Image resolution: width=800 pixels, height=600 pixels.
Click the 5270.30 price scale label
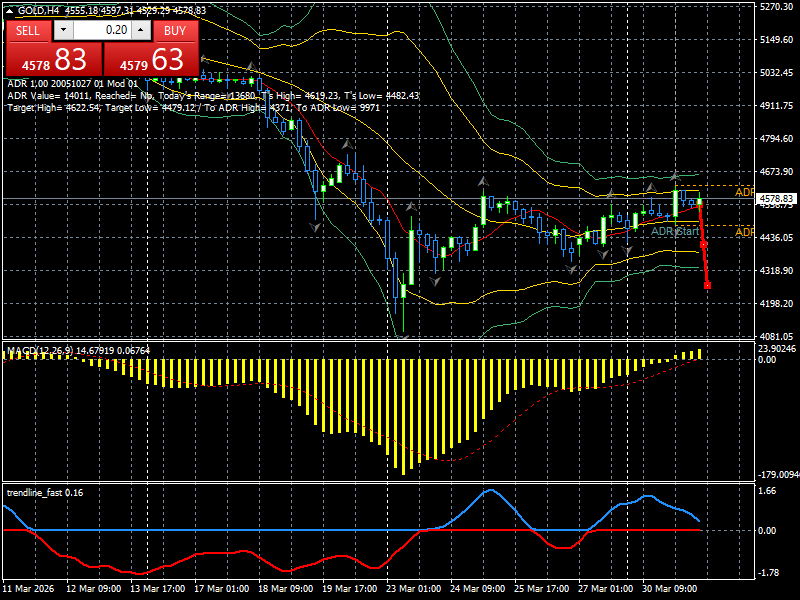[x=777, y=7]
